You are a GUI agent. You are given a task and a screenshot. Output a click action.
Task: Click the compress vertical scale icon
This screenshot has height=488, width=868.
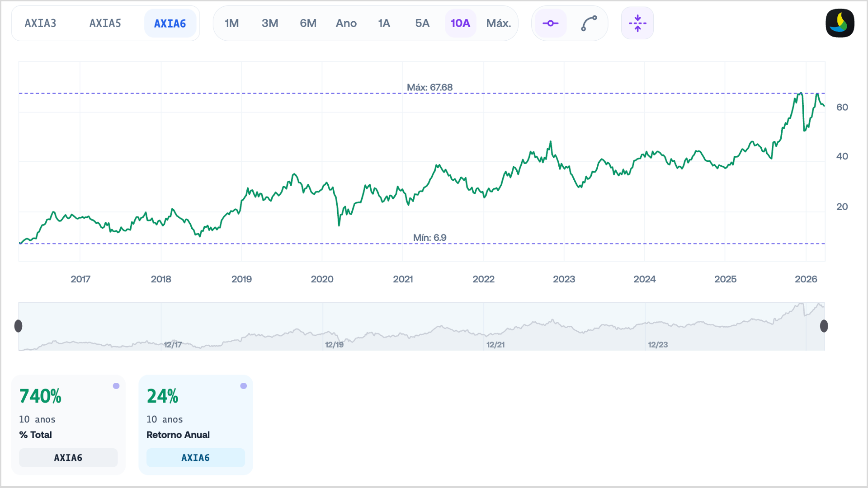[x=637, y=23]
